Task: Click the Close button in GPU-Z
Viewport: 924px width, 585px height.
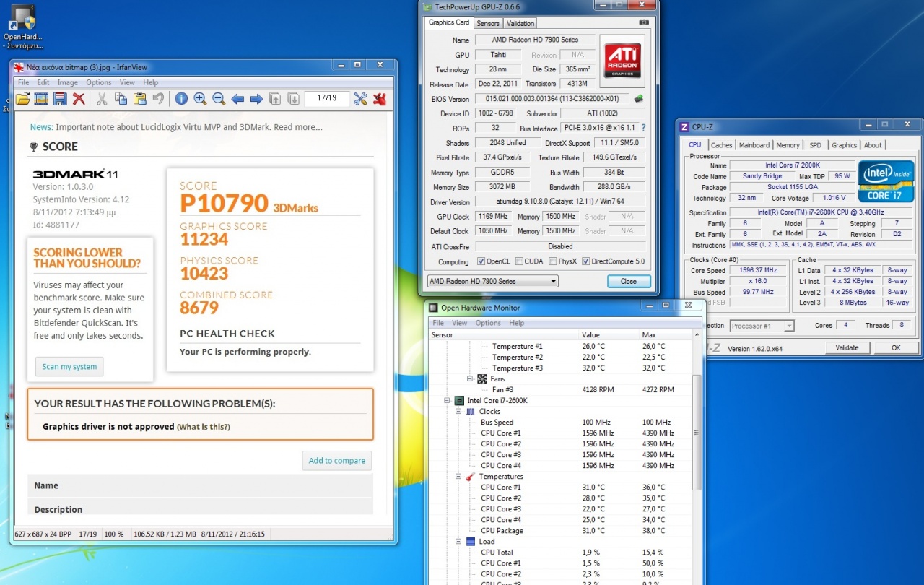Action: [x=629, y=281]
